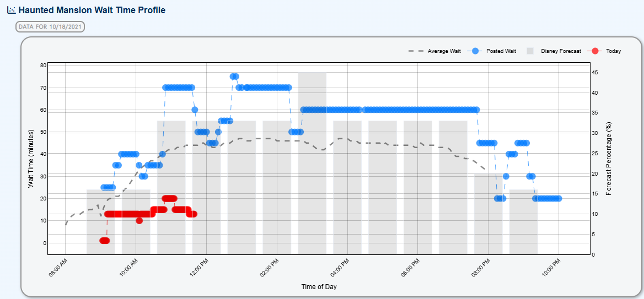Click the Wait Time (minutes) axis title
The width and height of the screenshot is (644, 299).
click(31, 159)
